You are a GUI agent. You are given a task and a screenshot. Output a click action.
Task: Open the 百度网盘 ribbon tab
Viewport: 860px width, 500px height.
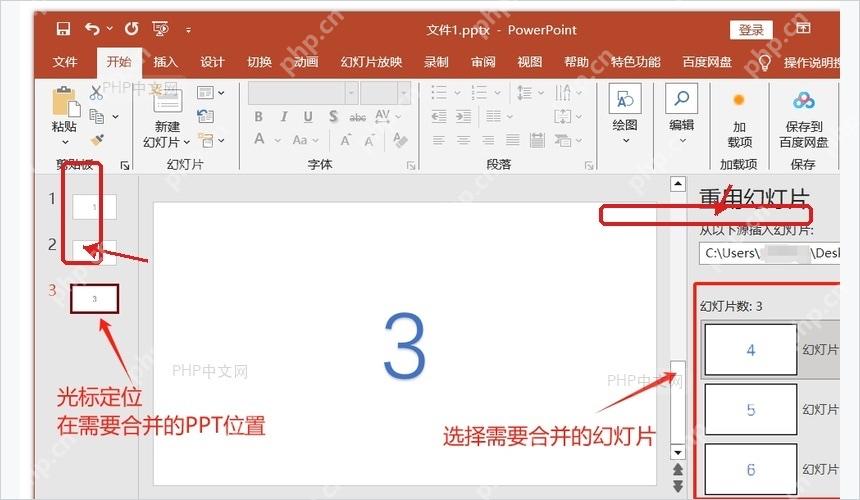tap(707, 62)
